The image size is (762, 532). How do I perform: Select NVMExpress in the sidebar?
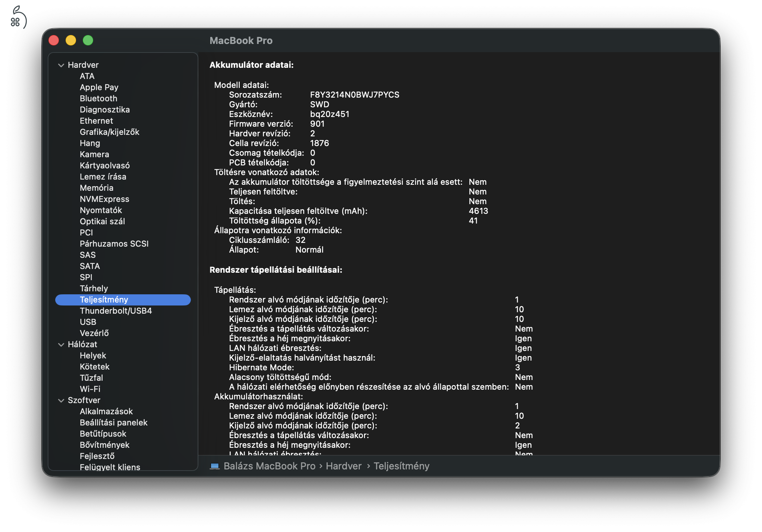(x=104, y=199)
